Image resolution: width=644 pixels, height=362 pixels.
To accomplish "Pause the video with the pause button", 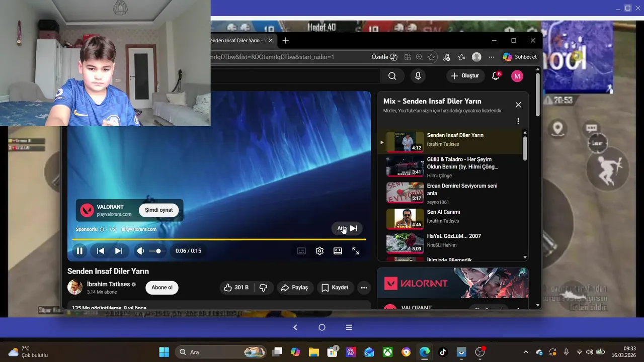I will [x=79, y=251].
